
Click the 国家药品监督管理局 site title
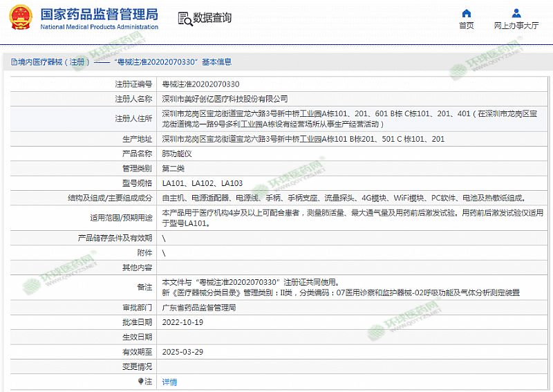tap(99, 14)
